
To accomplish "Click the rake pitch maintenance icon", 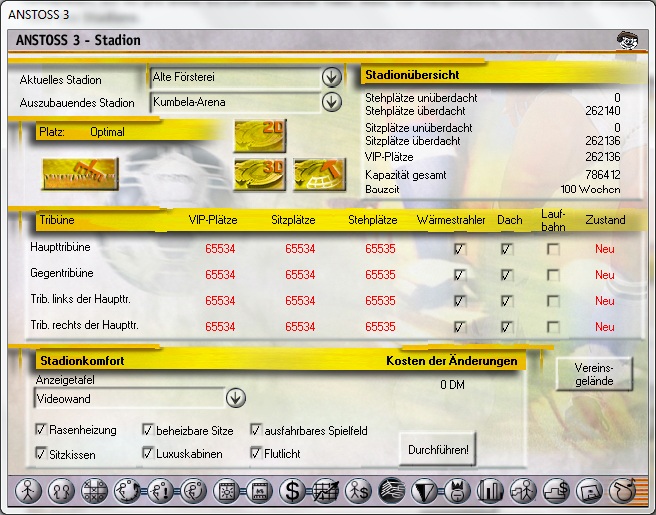I will pyautogui.click(x=80, y=174).
